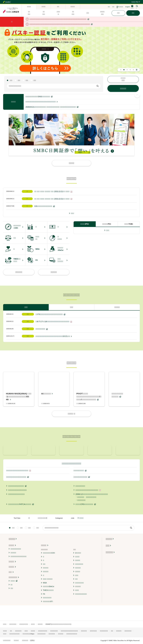Click the footer search box magnifier icon
The height and width of the screenshot is (644, 143).
coord(131,528)
